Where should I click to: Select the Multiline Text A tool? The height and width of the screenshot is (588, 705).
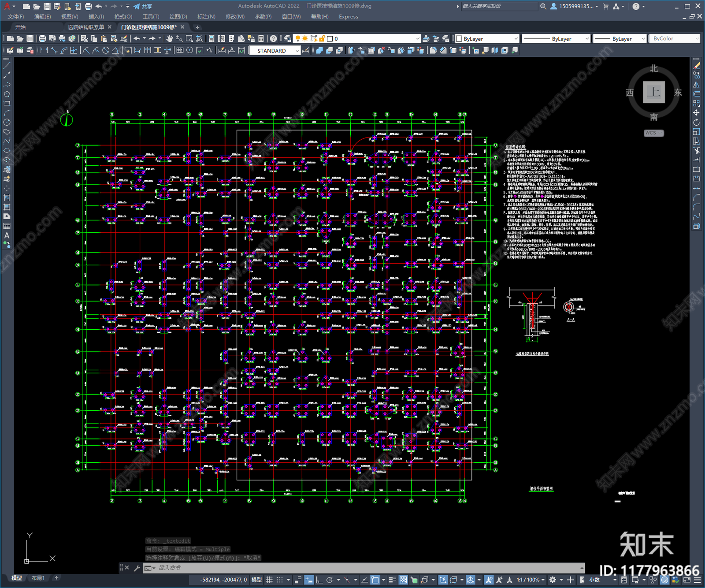[x=7, y=235]
